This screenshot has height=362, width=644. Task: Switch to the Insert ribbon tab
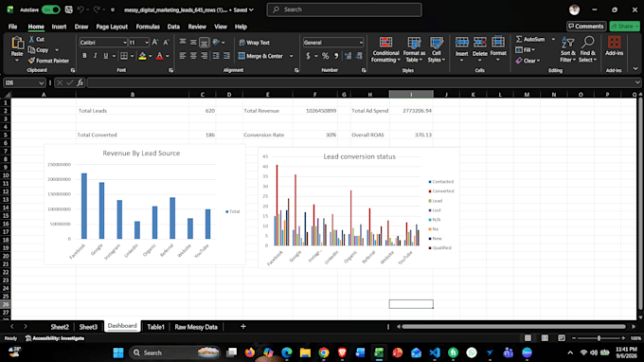pyautogui.click(x=59, y=27)
